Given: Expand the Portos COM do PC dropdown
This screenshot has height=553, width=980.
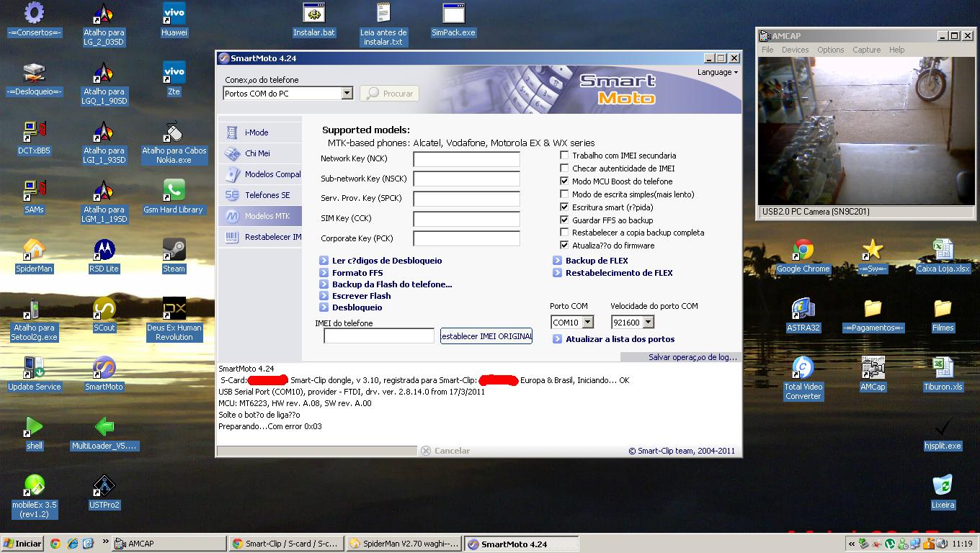Looking at the screenshot, I should [347, 94].
